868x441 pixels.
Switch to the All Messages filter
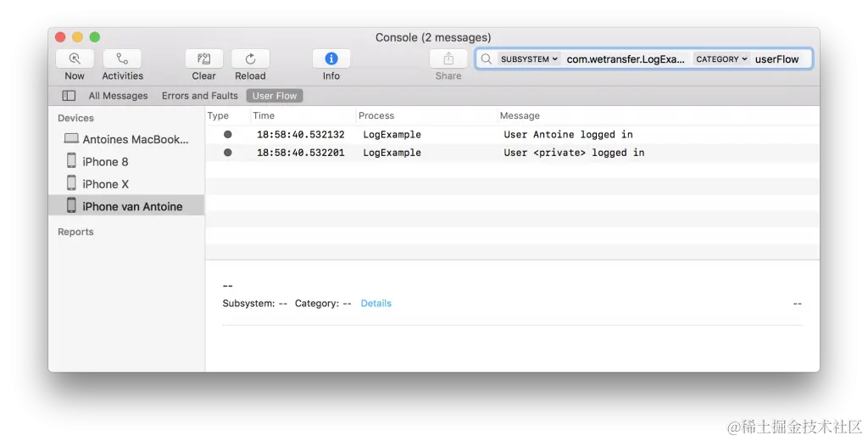(118, 96)
